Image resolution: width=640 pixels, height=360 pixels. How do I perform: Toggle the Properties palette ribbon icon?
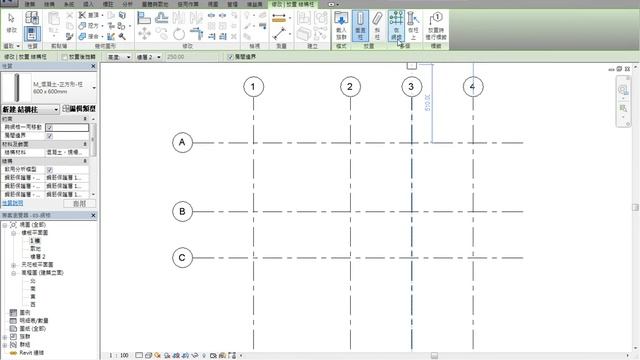32,33
